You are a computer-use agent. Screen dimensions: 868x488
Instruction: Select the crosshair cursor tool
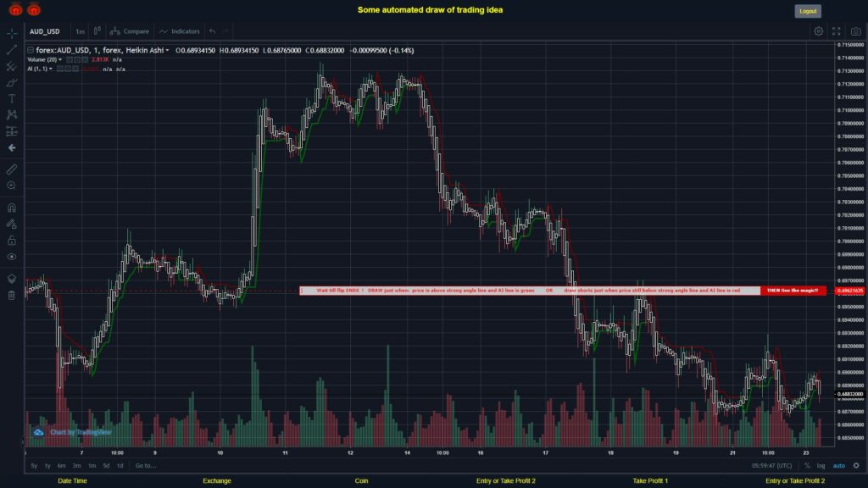pos(12,33)
